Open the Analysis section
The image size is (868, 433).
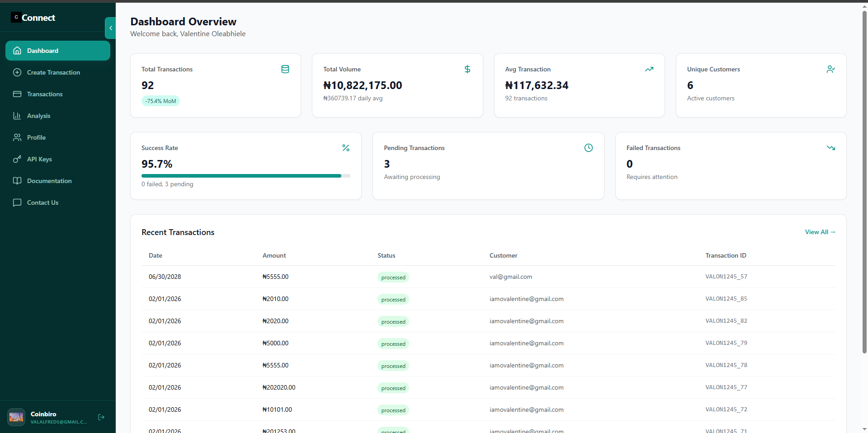[39, 116]
